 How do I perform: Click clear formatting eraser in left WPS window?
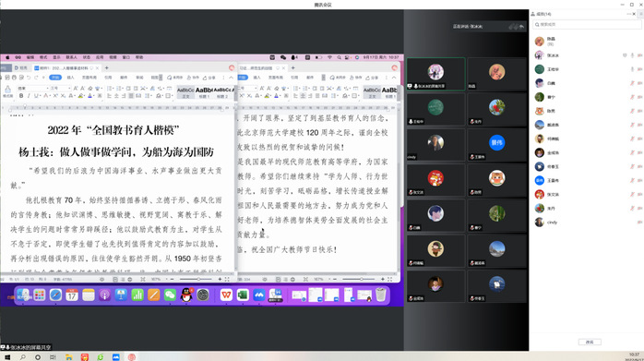89,89
